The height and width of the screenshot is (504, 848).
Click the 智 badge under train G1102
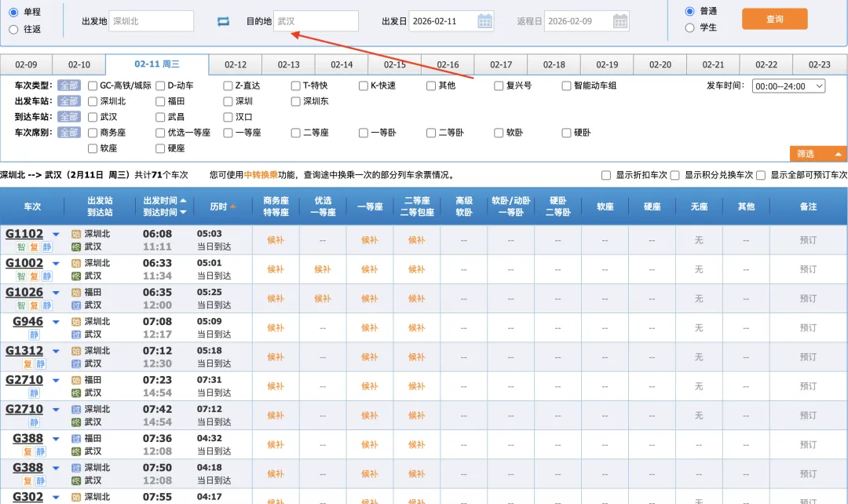coord(21,247)
